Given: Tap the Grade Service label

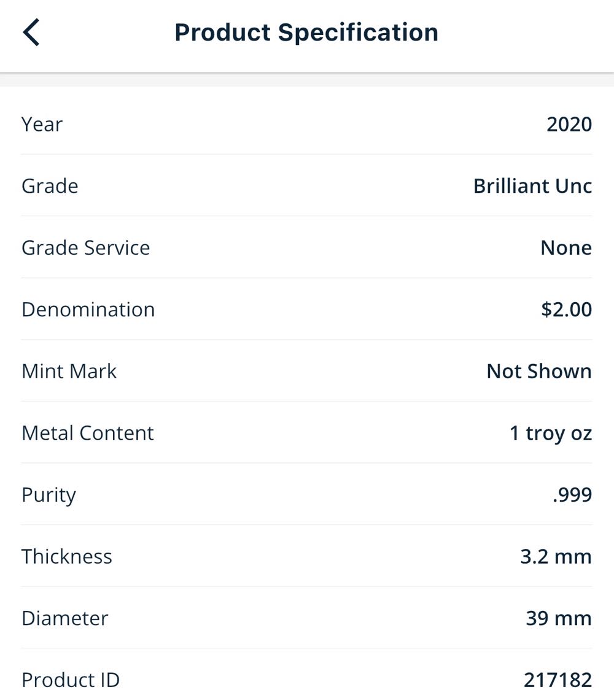Looking at the screenshot, I should 85,247.
